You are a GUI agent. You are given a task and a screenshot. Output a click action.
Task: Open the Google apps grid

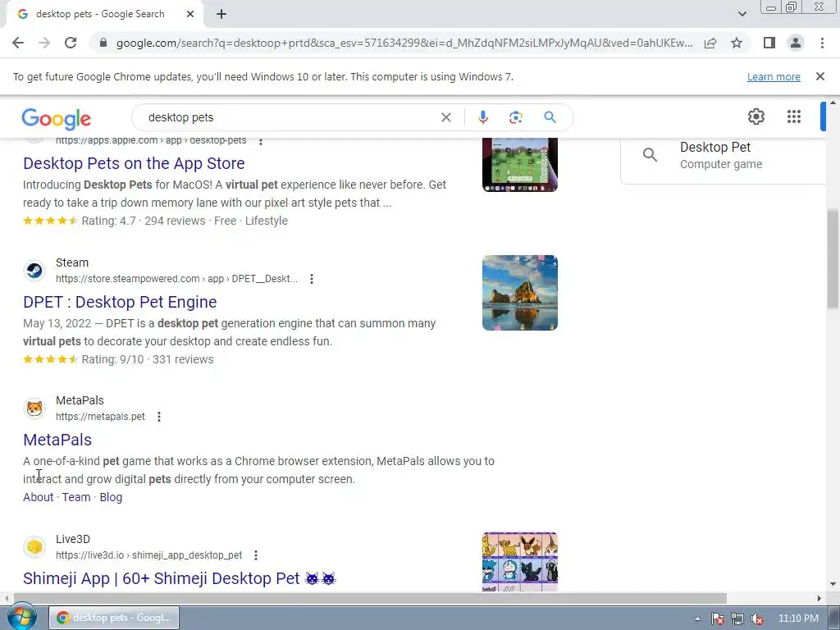794,116
